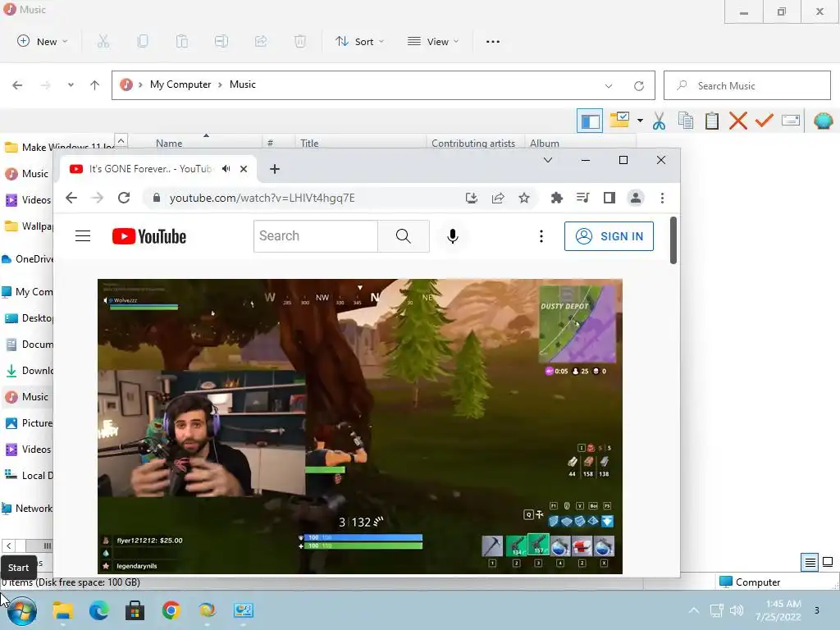Click the SIGN IN button
Screen dimensions: 840x630
tap(609, 236)
